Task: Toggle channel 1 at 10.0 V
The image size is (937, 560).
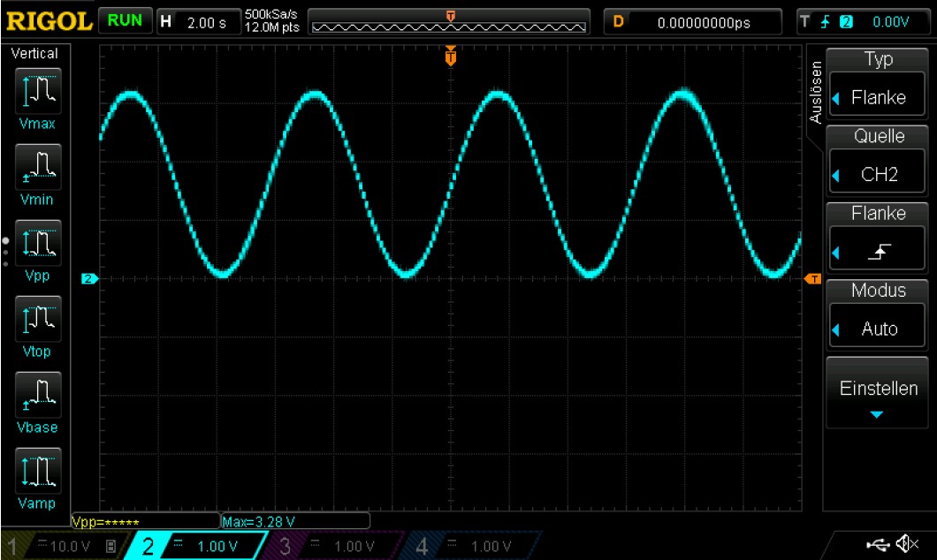Action: coord(60,547)
